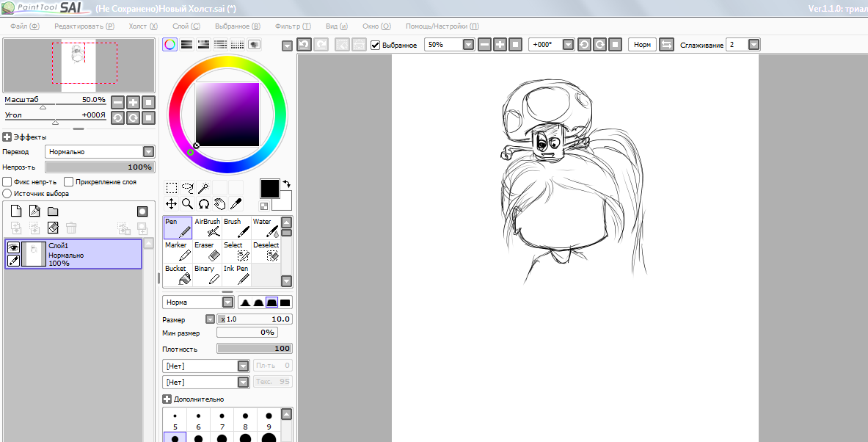The height and width of the screenshot is (442, 868).
Task: Open the rotation angle +000° dropdown
Action: coord(568,44)
